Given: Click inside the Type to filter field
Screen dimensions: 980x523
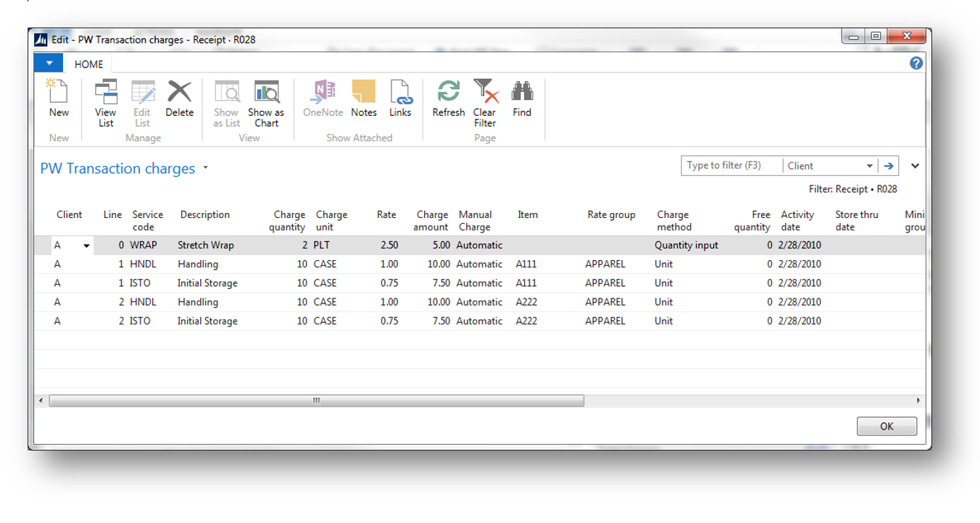Looking at the screenshot, I should 730,165.
